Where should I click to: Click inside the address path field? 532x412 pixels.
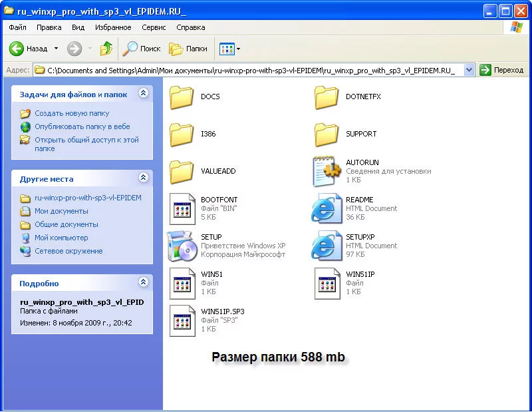click(x=251, y=71)
